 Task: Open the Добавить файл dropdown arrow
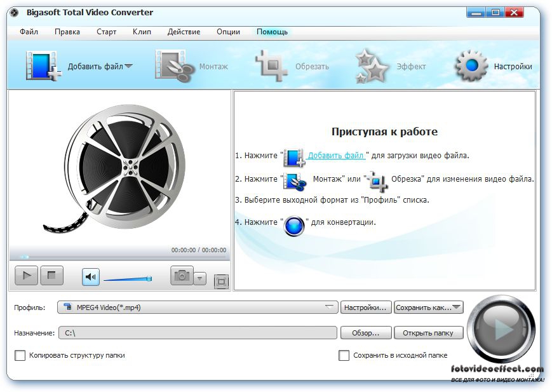pyautogui.click(x=128, y=66)
